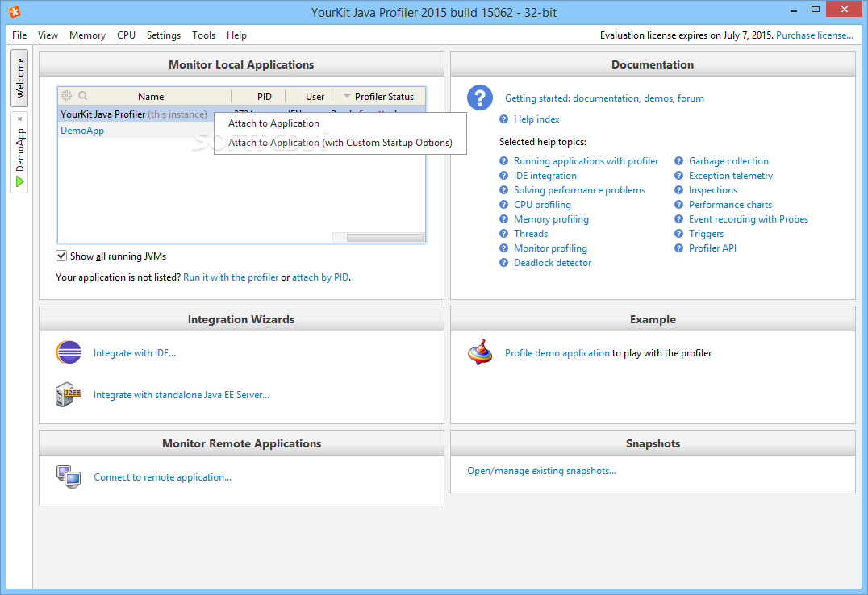The height and width of the screenshot is (595, 868).
Task: Click Run it with the profiler link
Action: [231, 277]
